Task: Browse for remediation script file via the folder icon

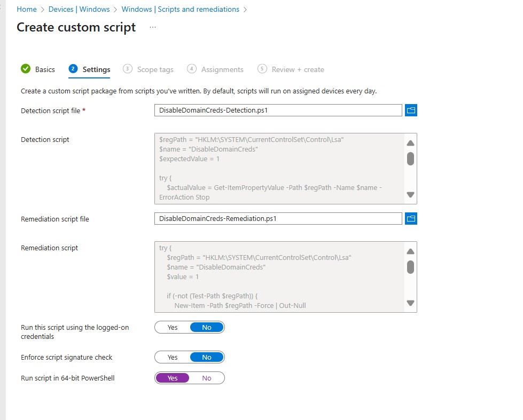Action: tap(411, 218)
